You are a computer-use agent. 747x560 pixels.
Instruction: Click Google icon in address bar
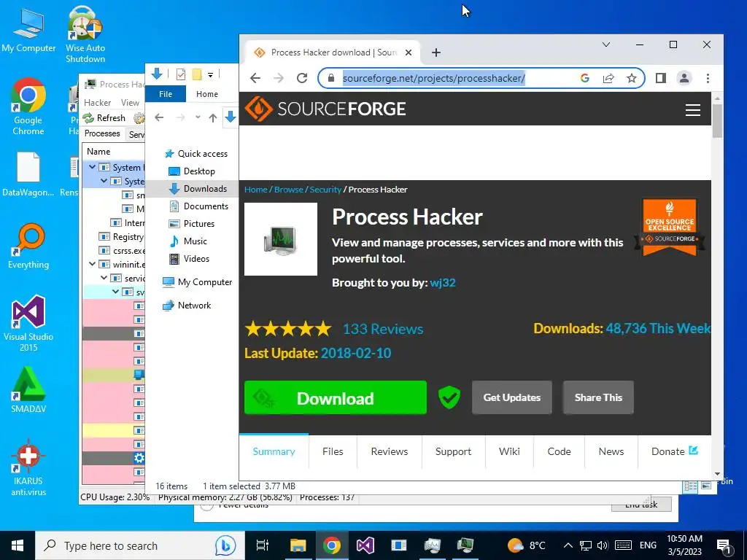pos(585,78)
